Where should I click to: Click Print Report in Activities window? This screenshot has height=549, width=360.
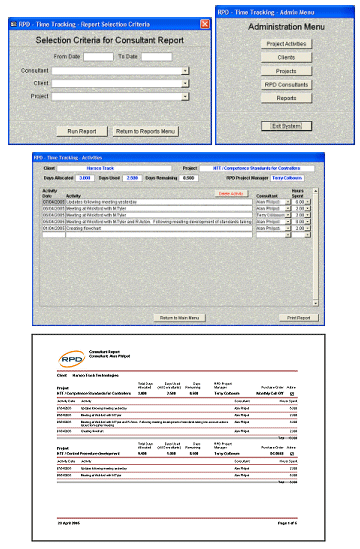pos(299,318)
